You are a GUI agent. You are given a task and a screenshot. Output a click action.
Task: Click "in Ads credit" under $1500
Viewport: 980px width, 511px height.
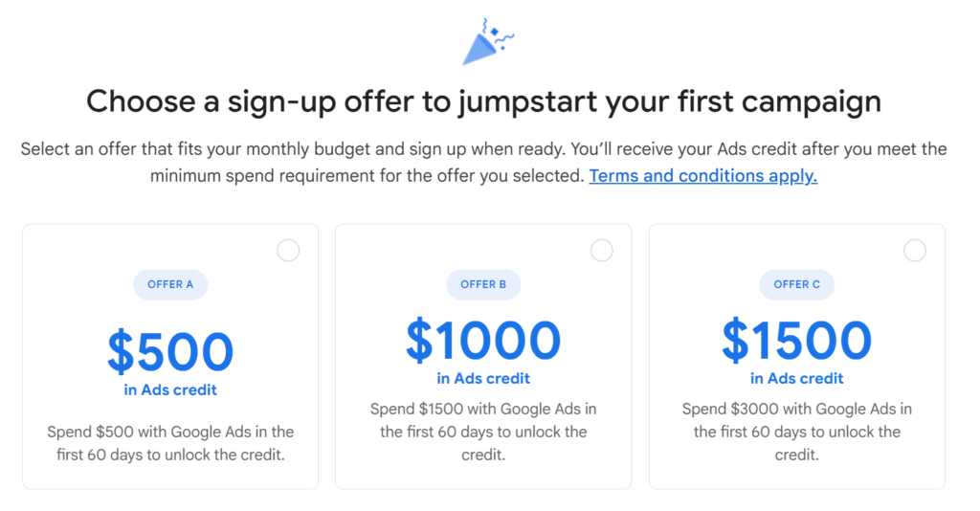[x=797, y=378]
